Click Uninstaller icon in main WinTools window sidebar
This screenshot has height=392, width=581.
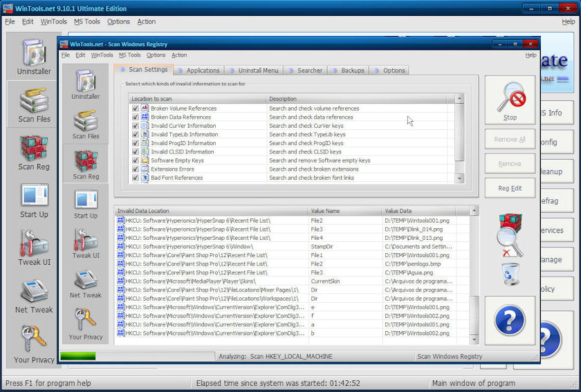(34, 53)
